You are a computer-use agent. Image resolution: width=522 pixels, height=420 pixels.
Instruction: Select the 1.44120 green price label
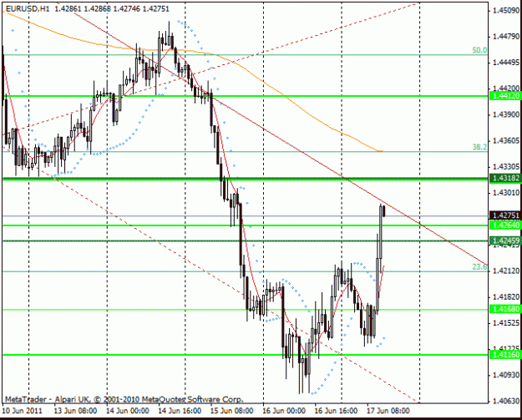click(x=505, y=96)
